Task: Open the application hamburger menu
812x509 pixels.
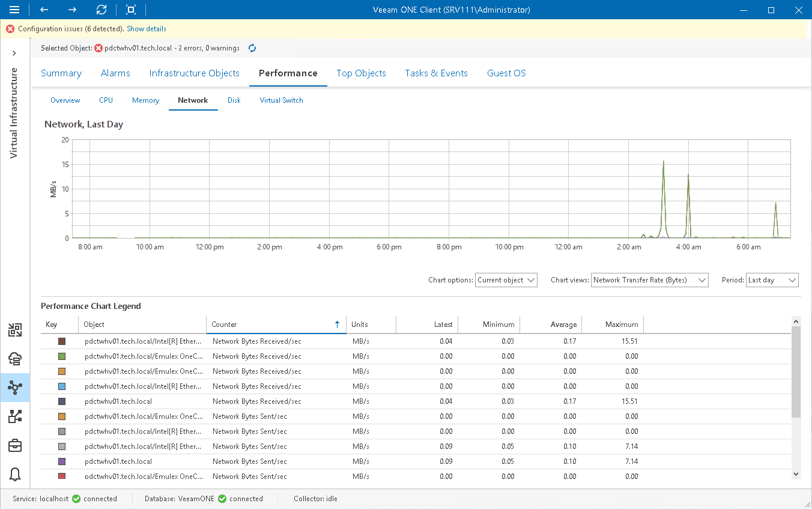Action: tap(14, 10)
